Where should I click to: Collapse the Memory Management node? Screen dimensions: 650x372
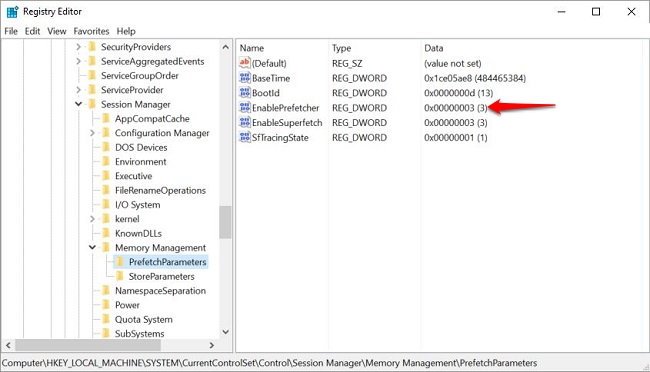coord(92,248)
